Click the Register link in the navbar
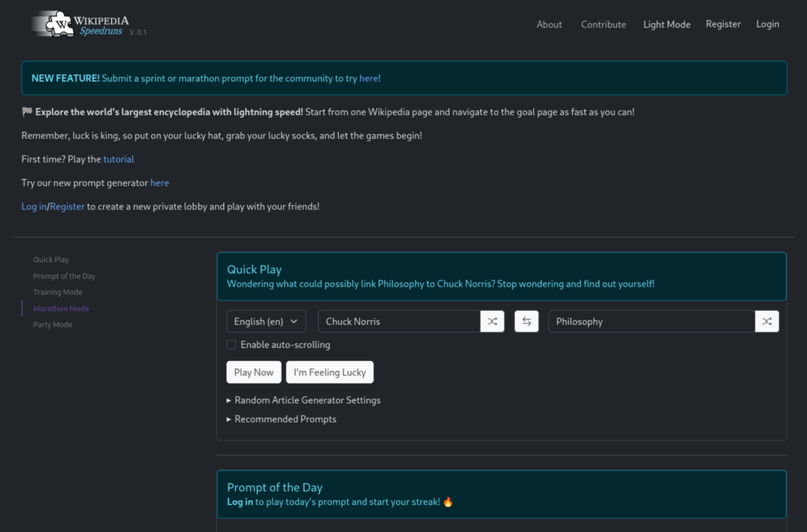The height and width of the screenshot is (532, 807). (x=723, y=24)
